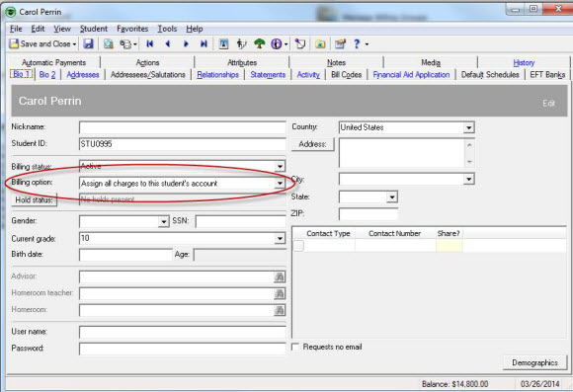Viewport: 573px width, 392px height.
Task: Click into the Student ID field
Action: click(x=183, y=144)
